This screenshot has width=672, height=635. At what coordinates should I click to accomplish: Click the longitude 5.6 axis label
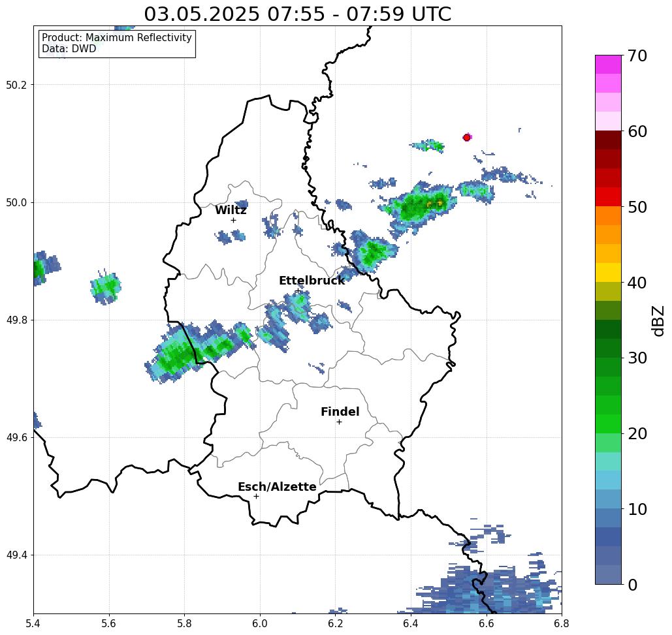(x=109, y=624)
